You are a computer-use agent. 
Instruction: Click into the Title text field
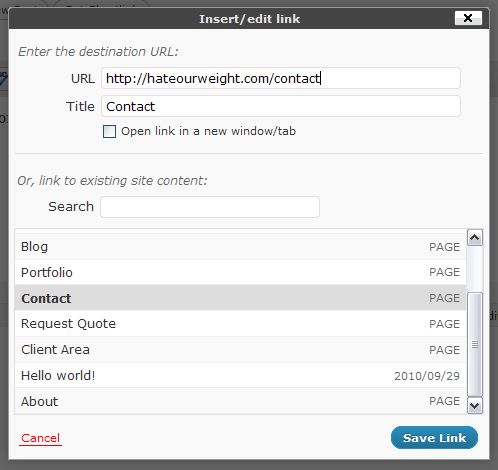coord(281,106)
